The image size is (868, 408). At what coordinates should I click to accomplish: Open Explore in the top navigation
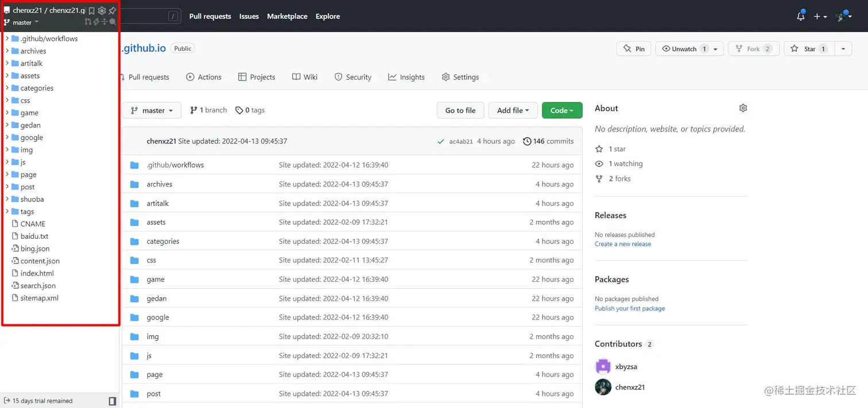coord(328,16)
